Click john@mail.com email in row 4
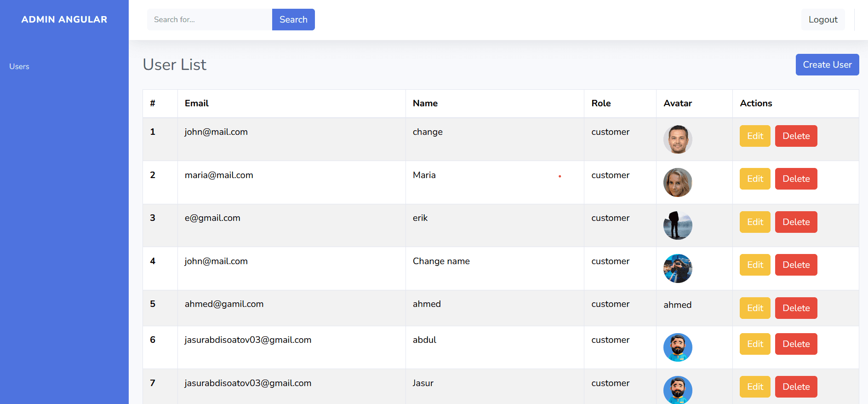The height and width of the screenshot is (404, 868). click(x=216, y=261)
